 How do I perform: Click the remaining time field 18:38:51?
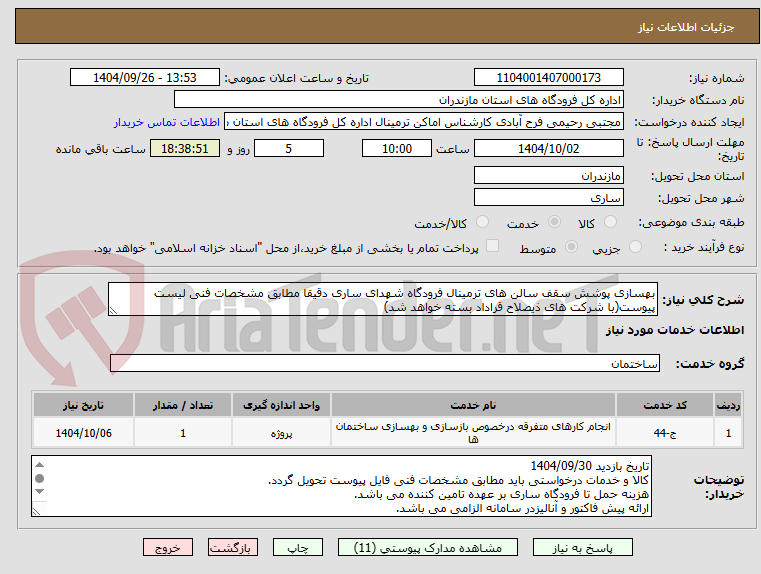click(x=185, y=148)
